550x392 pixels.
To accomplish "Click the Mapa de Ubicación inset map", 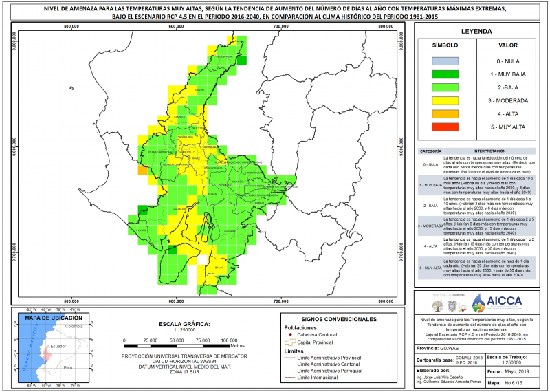I will pyautogui.click(x=54, y=348).
